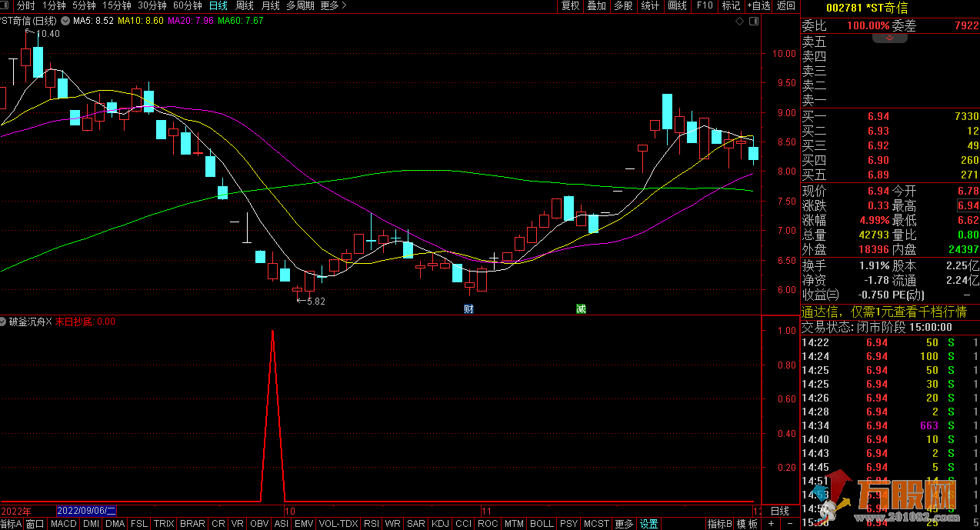980x530 pixels.
Task: Add stock to watchlist via +自选
Action: tap(758, 6)
